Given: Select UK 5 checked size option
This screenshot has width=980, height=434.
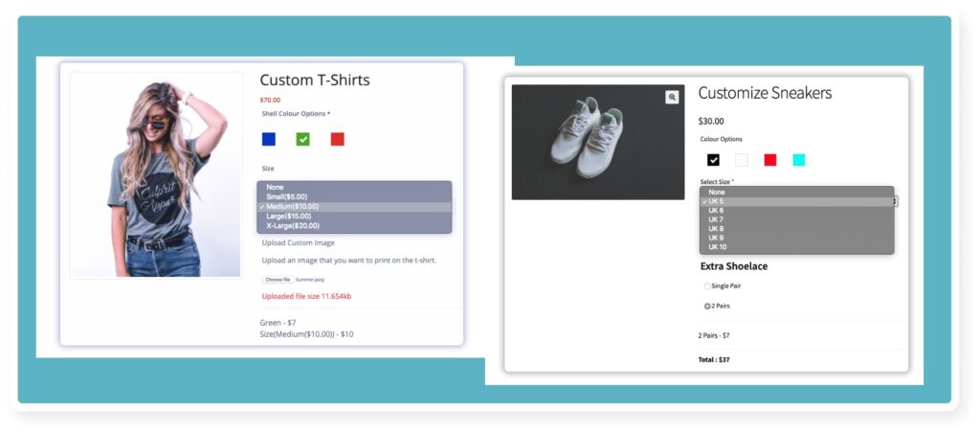Looking at the screenshot, I should coord(716,201).
